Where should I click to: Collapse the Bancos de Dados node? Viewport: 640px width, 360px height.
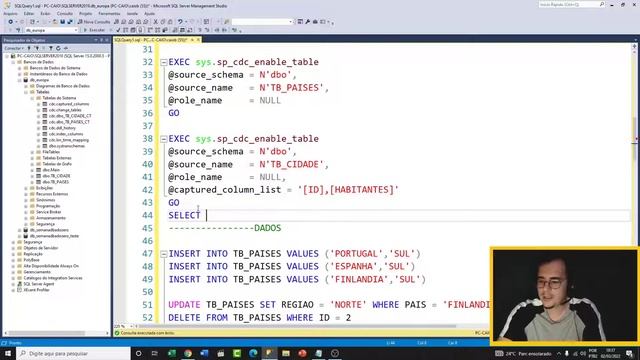(13, 62)
